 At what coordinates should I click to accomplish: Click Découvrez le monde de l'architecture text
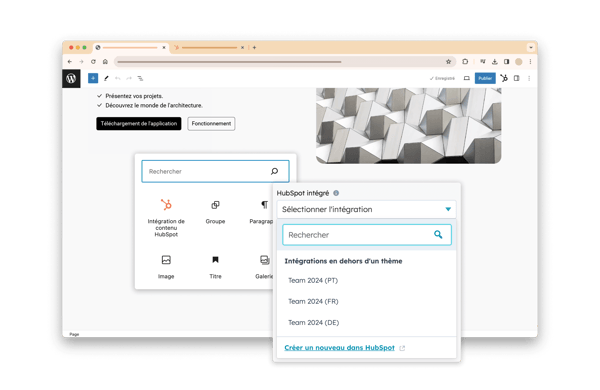[154, 105]
